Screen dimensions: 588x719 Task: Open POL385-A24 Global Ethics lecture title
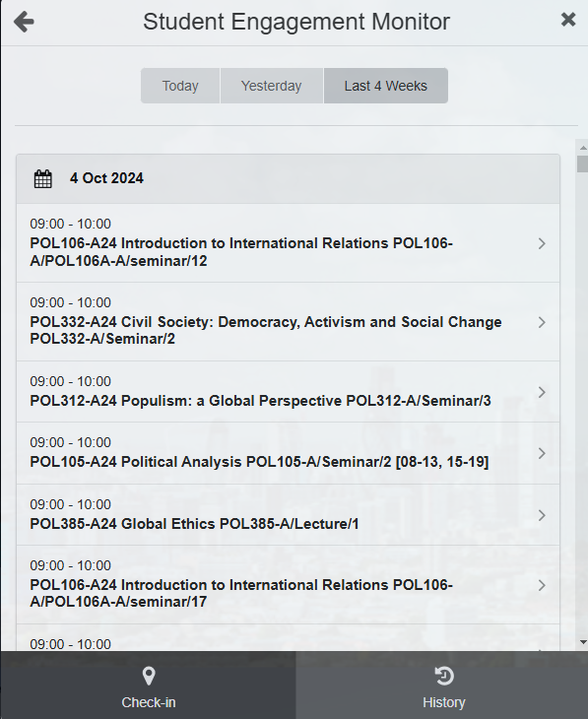194,524
